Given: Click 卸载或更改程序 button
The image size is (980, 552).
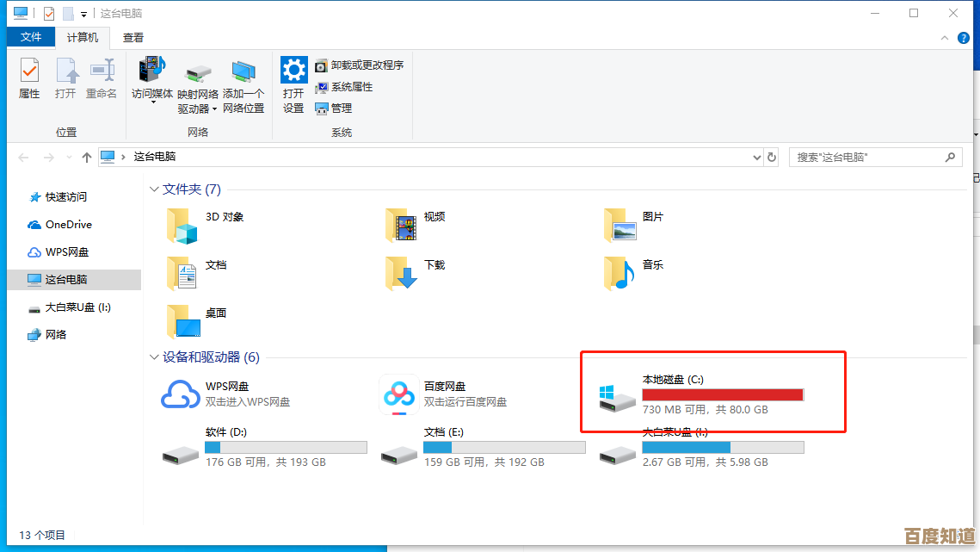Looking at the screenshot, I should pyautogui.click(x=359, y=65).
